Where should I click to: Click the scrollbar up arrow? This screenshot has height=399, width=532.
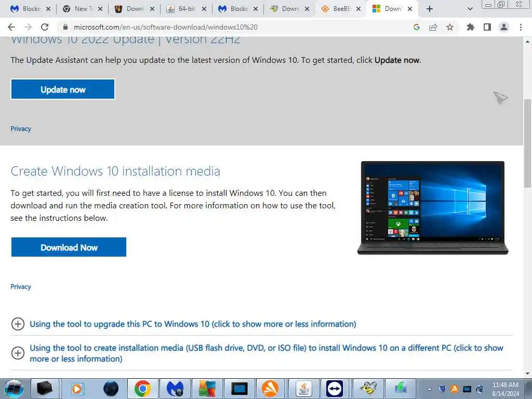point(527,42)
